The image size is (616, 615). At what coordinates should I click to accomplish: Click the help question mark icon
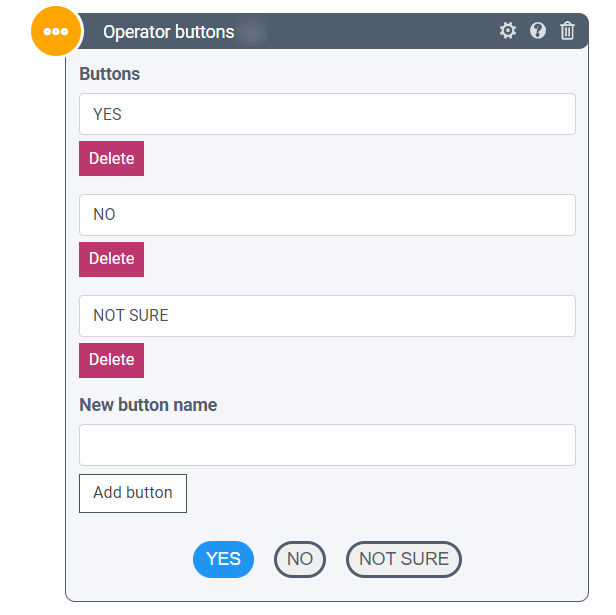(x=538, y=31)
